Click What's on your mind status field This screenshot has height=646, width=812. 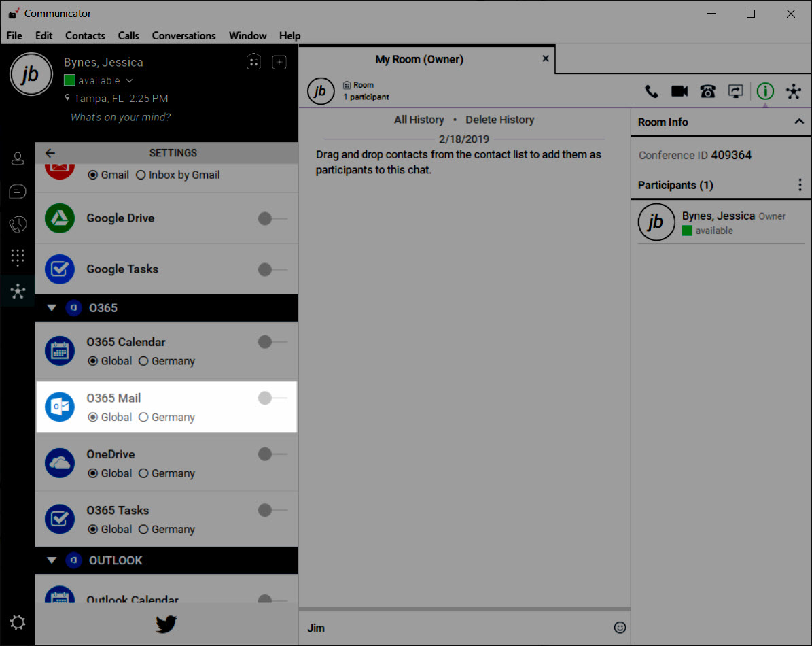[x=121, y=117]
